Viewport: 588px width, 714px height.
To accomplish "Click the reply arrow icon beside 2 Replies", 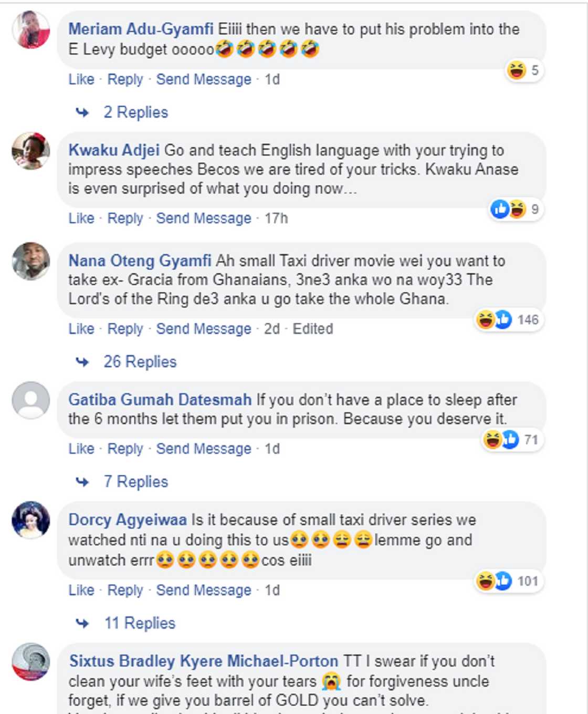I will pyautogui.click(x=81, y=111).
